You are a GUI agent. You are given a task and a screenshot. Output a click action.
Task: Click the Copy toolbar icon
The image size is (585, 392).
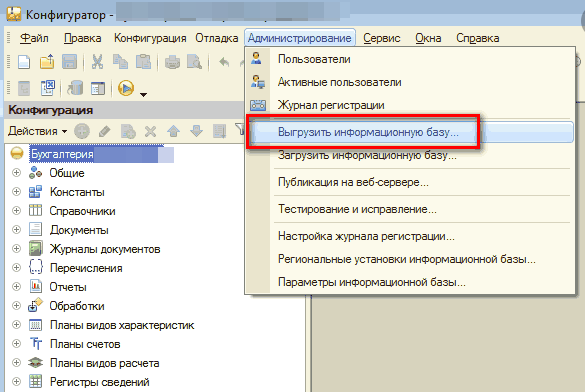[x=120, y=62]
